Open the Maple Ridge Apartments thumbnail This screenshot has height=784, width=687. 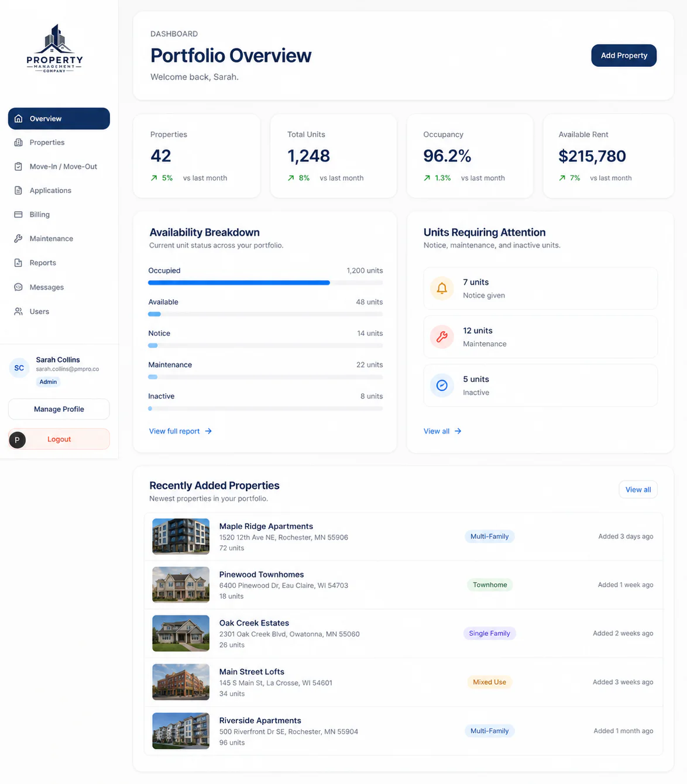(x=181, y=537)
